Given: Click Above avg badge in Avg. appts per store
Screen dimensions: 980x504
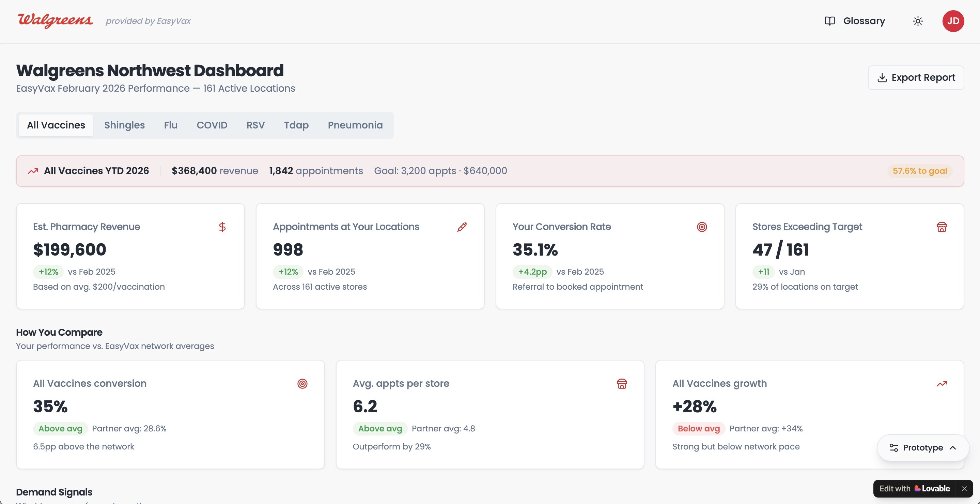Looking at the screenshot, I should point(380,429).
